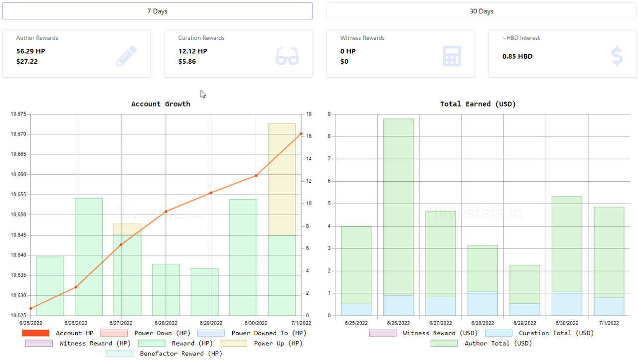Image resolution: width=638 pixels, height=364 pixels.
Task: Hide the Author Total (USD) series
Action: pyautogui.click(x=481, y=343)
